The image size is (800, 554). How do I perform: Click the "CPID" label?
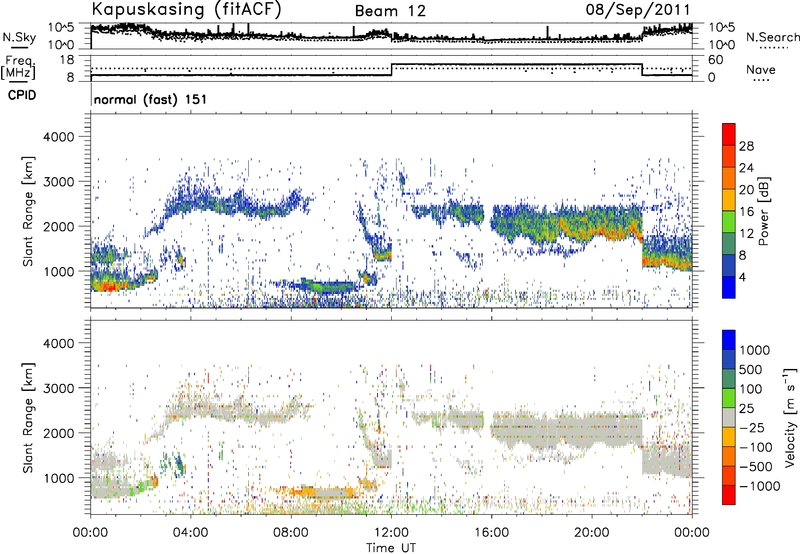click(x=22, y=95)
